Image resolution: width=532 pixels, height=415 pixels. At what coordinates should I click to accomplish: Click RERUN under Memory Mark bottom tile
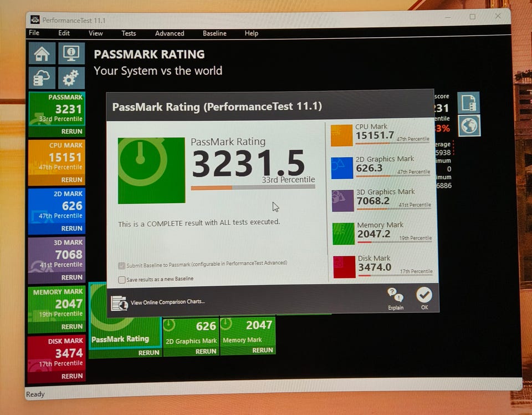click(262, 350)
